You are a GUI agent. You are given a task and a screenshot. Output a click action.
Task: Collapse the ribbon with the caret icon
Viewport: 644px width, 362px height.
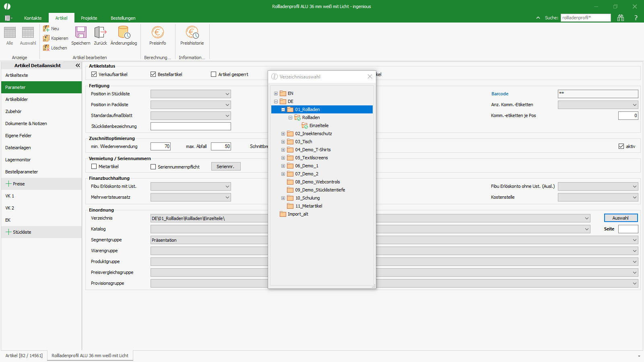click(x=538, y=18)
